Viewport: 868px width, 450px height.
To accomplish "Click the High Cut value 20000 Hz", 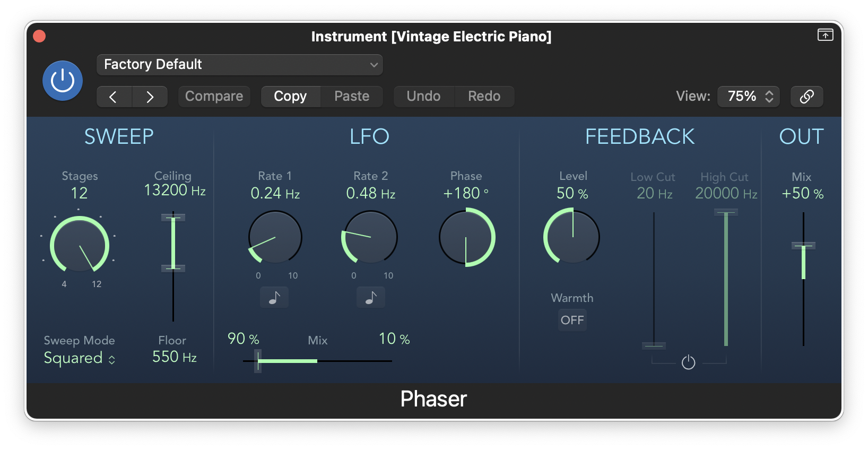I will 726,194.
